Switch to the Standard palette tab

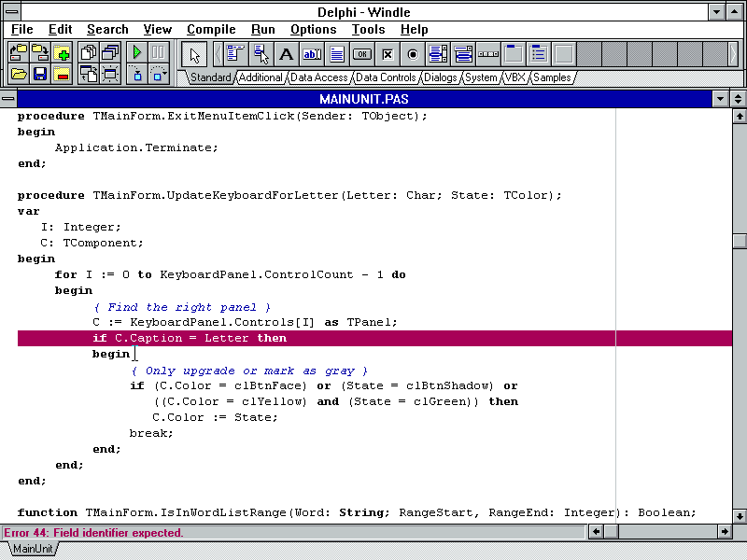click(x=210, y=77)
